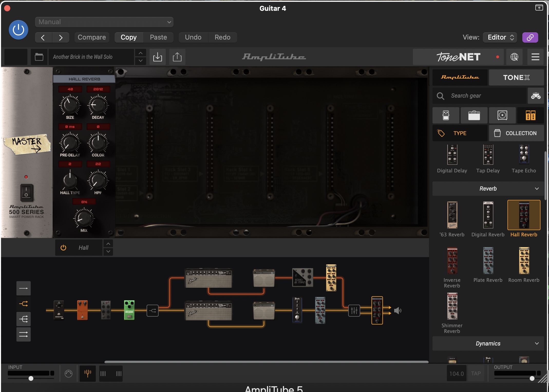Click the signal splitter node in chain
Image resolution: width=549 pixels, height=392 pixels.
tap(153, 311)
